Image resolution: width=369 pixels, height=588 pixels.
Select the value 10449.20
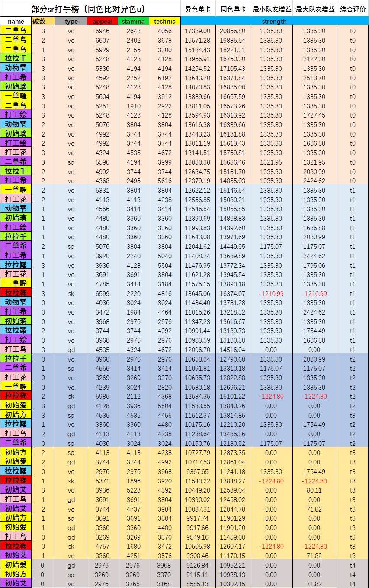tap(198, 490)
